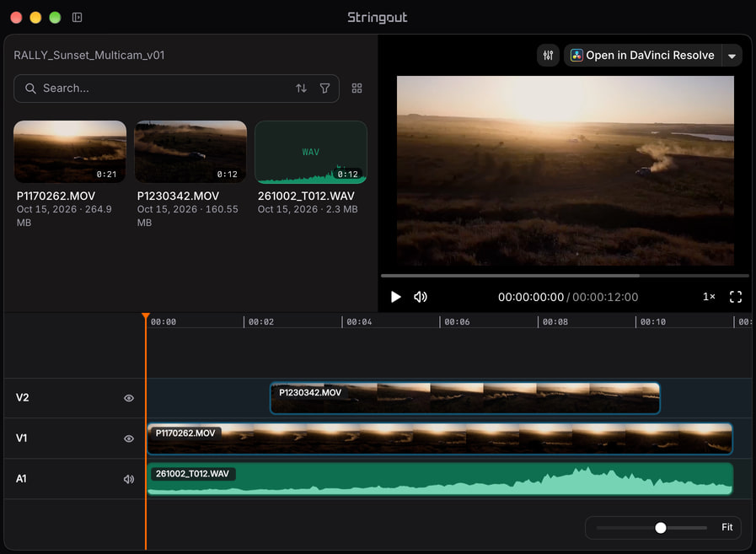Image resolution: width=756 pixels, height=554 pixels.
Task: Open the adjustment sliders settings
Action: pos(548,55)
